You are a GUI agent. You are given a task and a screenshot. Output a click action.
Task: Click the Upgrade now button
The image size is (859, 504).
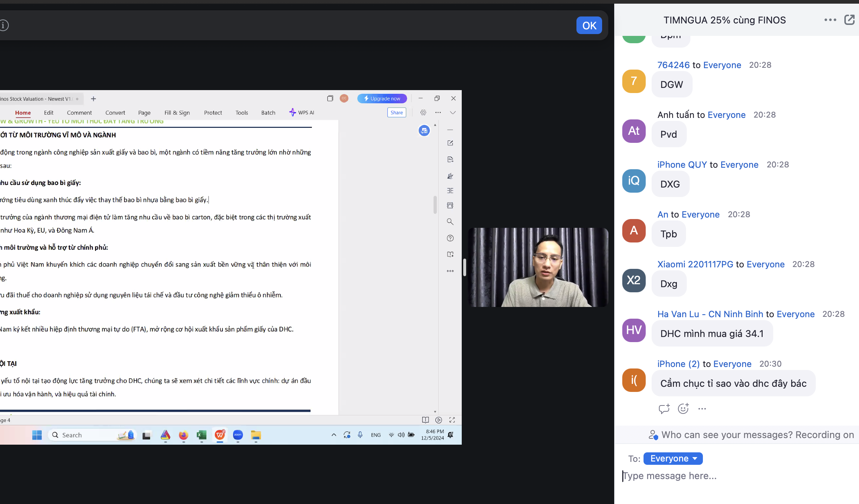(382, 99)
